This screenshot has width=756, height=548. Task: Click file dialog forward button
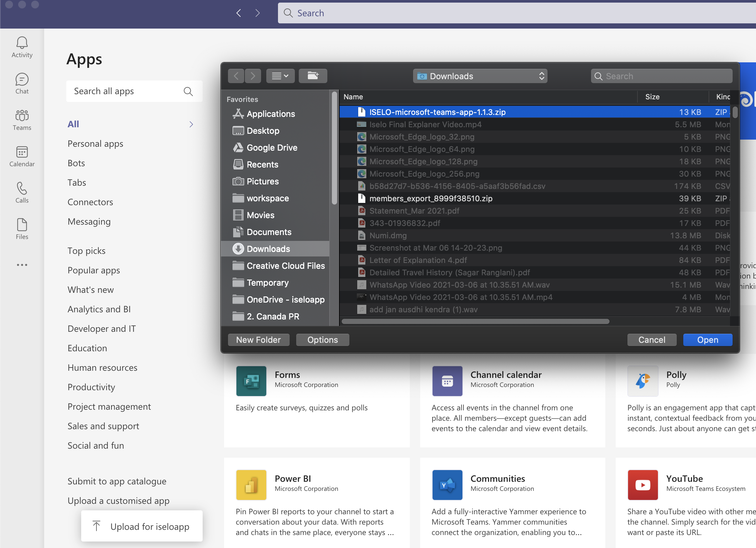253,76
